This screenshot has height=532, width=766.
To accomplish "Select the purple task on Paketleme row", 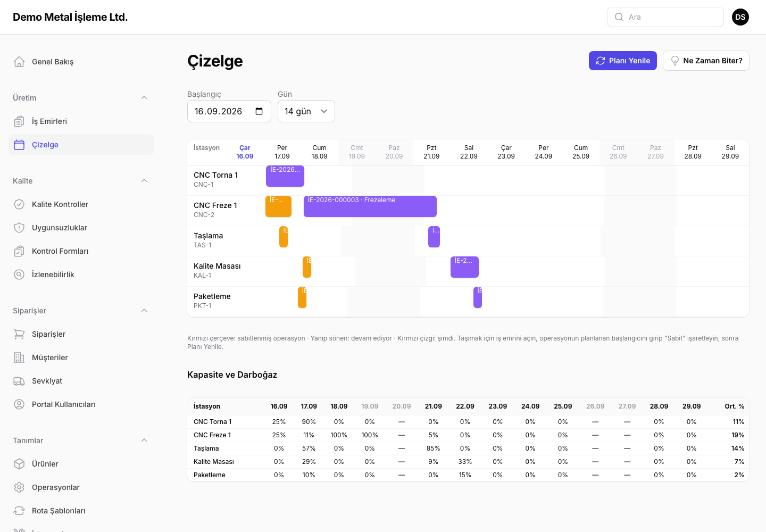I will [478, 297].
